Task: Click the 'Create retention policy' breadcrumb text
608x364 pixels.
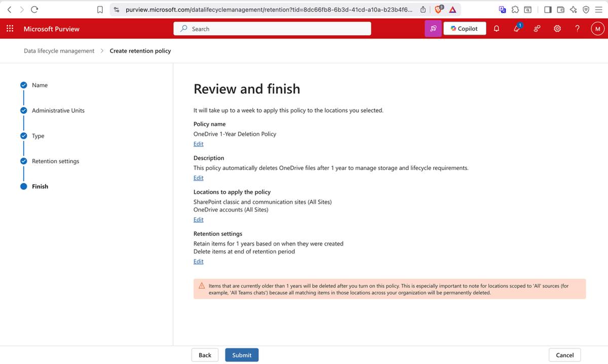Action: (x=140, y=51)
